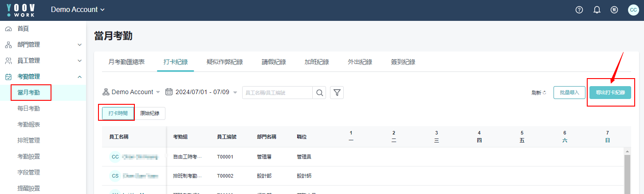Image resolution: width=644 pixels, height=194 pixels.
Task: Click the calendar icon beside date range
Action: pyautogui.click(x=169, y=92)
